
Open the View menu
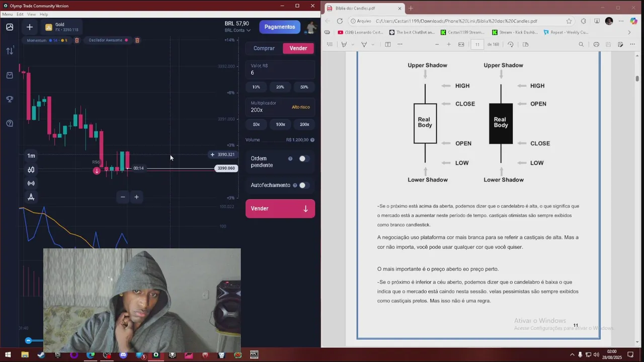31,14
